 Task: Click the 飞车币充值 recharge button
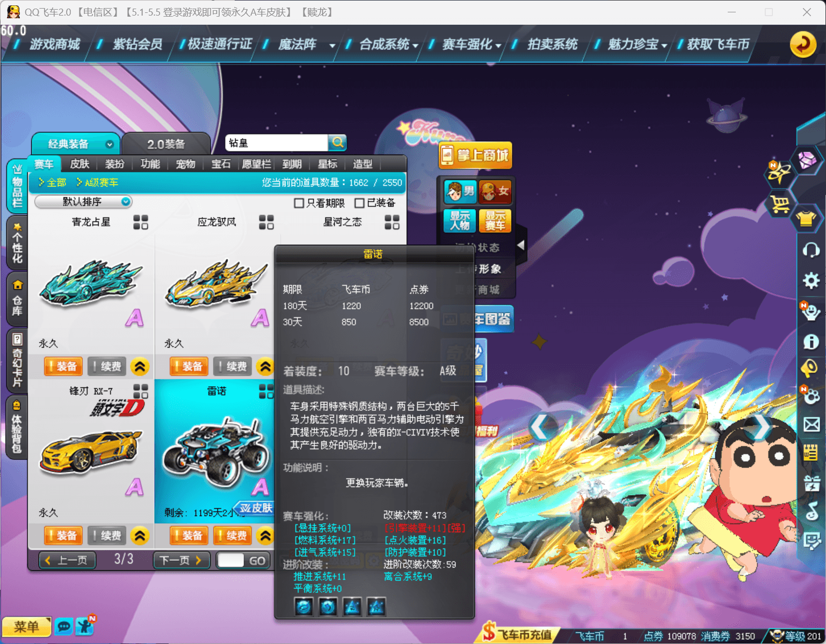tap(517, 634)
